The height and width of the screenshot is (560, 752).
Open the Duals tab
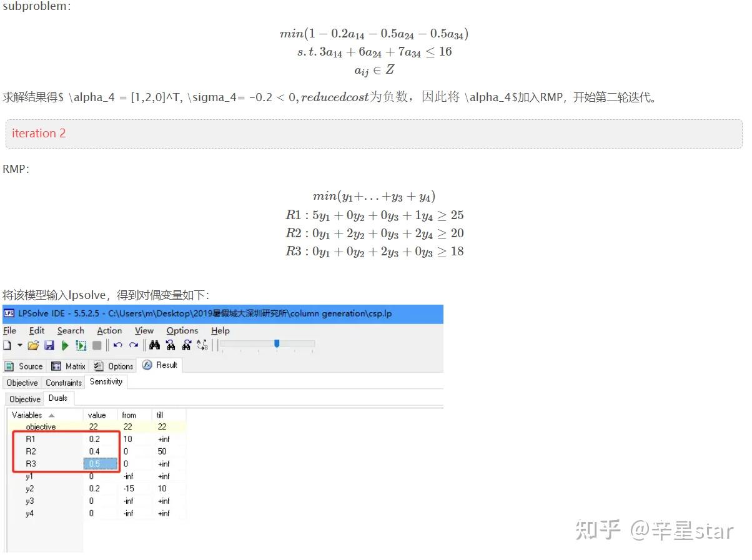pyautogui.click(x=59, y=398)
